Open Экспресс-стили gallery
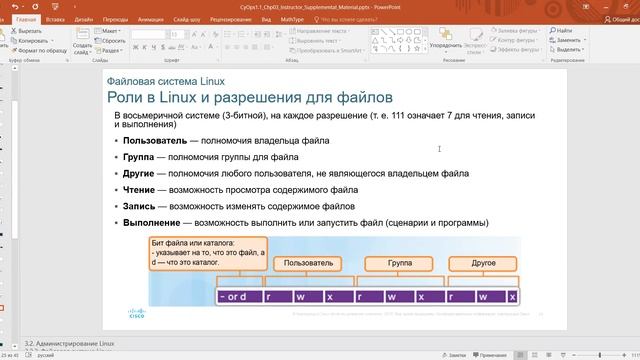The width and height of the screenshot is (640, 360). 475,40
